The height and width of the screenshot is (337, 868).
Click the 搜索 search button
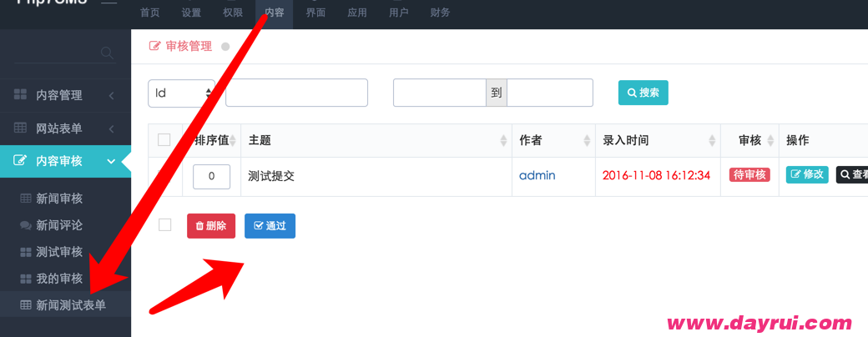tap(643, 93)
